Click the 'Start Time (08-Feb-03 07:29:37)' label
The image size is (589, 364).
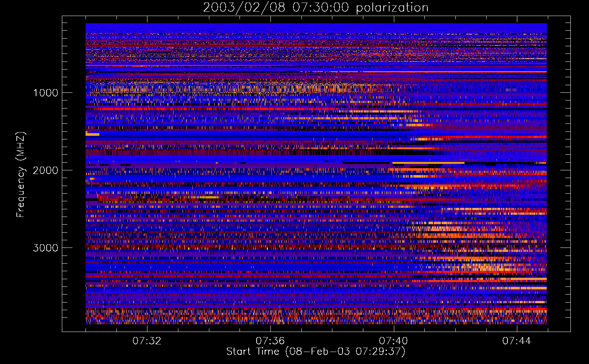point(316,352)
